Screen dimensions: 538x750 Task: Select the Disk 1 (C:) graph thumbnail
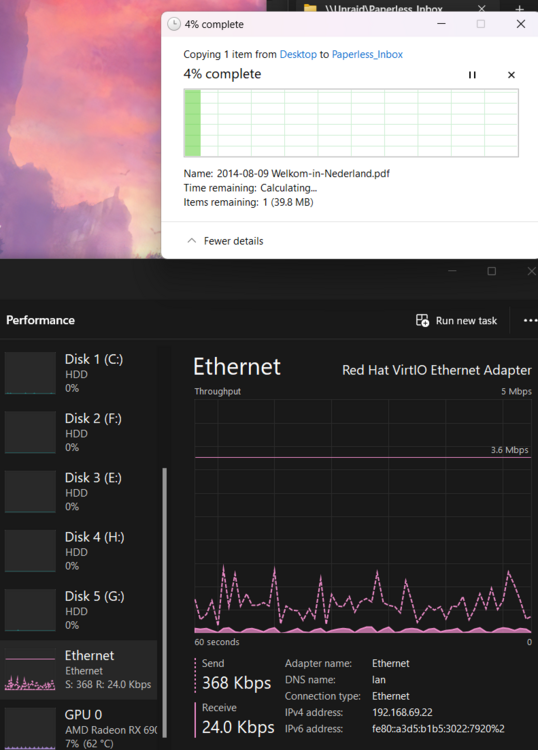(x=30, y=373)
